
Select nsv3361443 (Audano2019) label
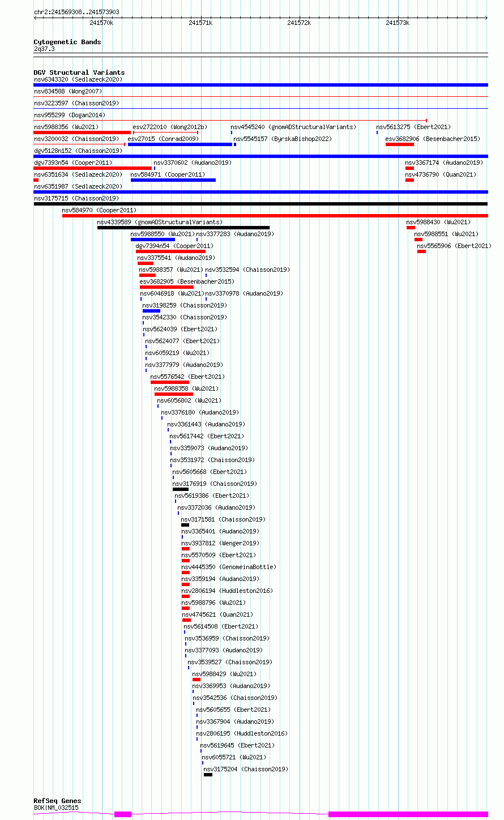click(x=206, y=425)
